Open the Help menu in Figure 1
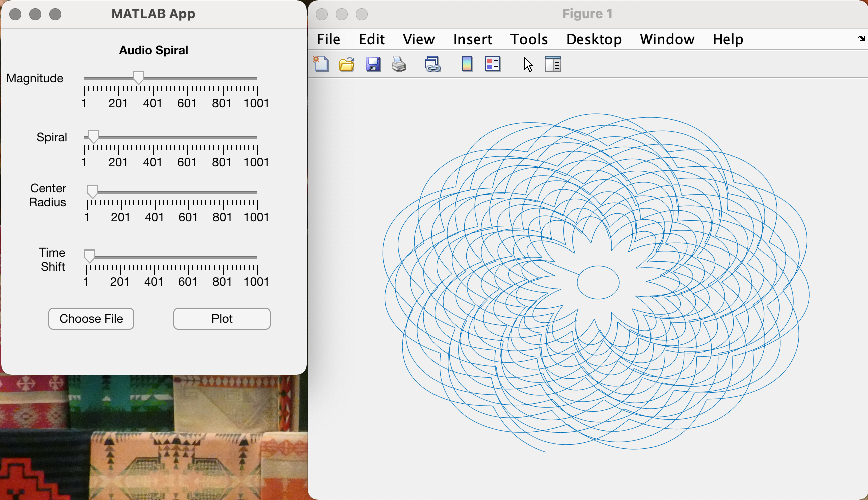This screenshot has height=500, width=868. click(x=728, y=39)
